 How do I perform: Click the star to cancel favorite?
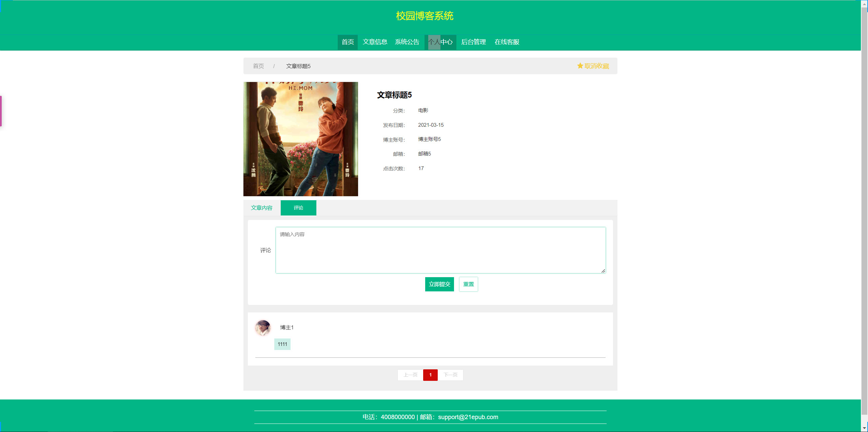pos(580,66)
